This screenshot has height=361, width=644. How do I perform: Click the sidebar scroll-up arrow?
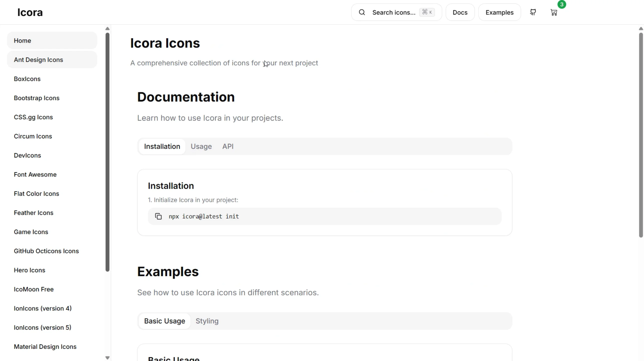107,28
